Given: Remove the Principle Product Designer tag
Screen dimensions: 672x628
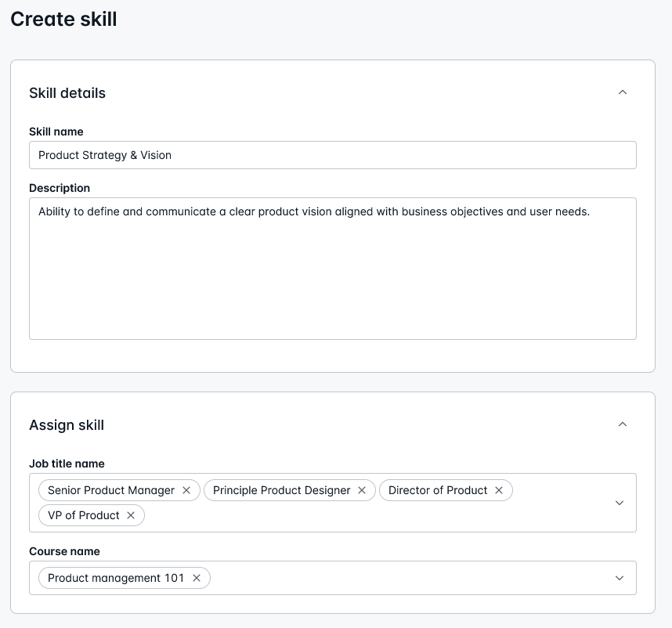Looking at the screenshot, I should (x=362, y=490).
